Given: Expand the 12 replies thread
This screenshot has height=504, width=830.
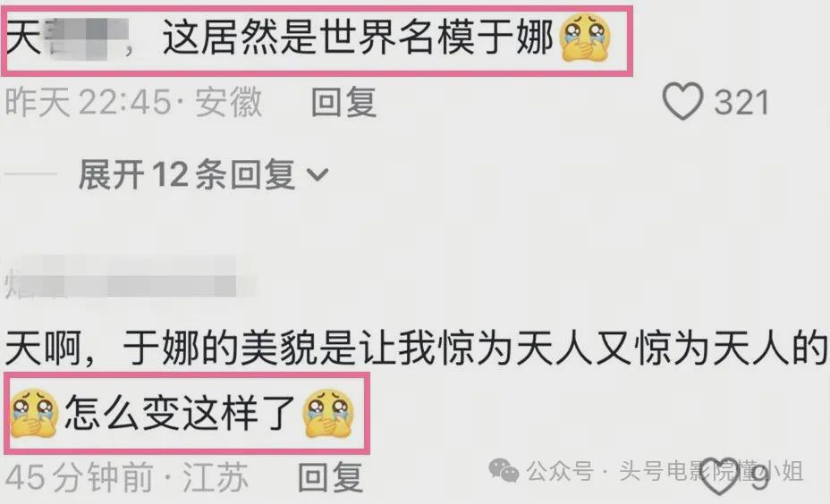Looking at the screenshot, I should pos(203,174).
